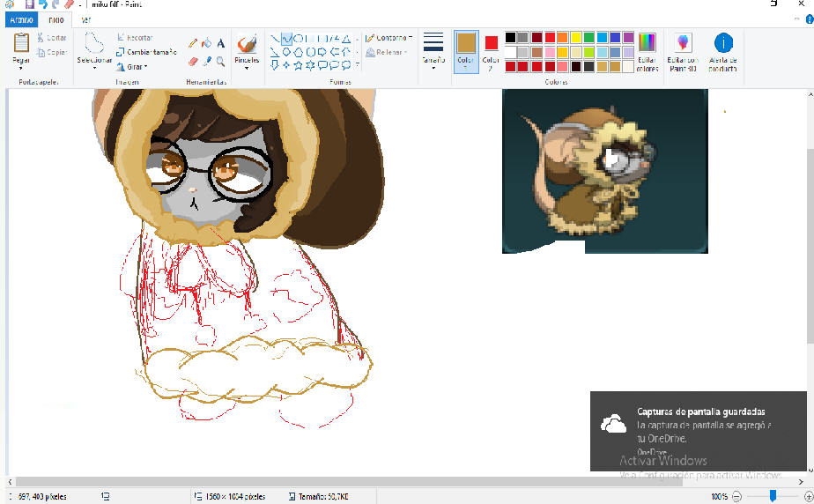The image size is (814, 504).
Task: Choose the Curve shape
Action: (286, 39)
